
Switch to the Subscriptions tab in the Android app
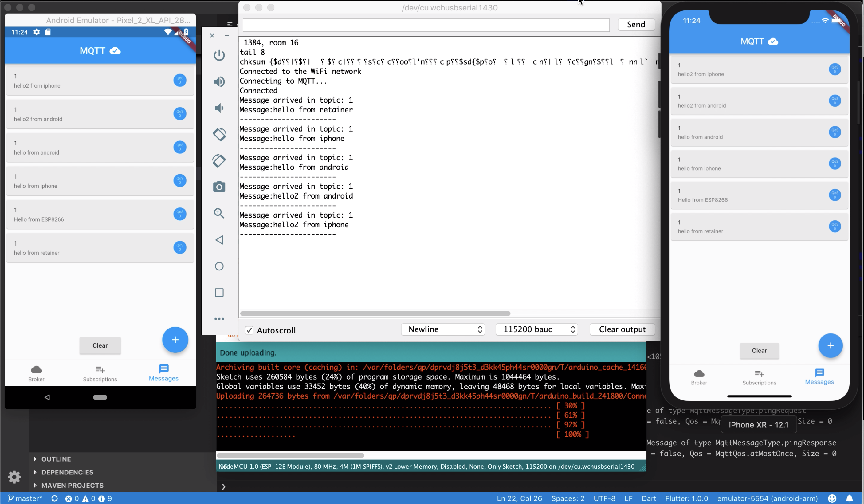point(100,373)
